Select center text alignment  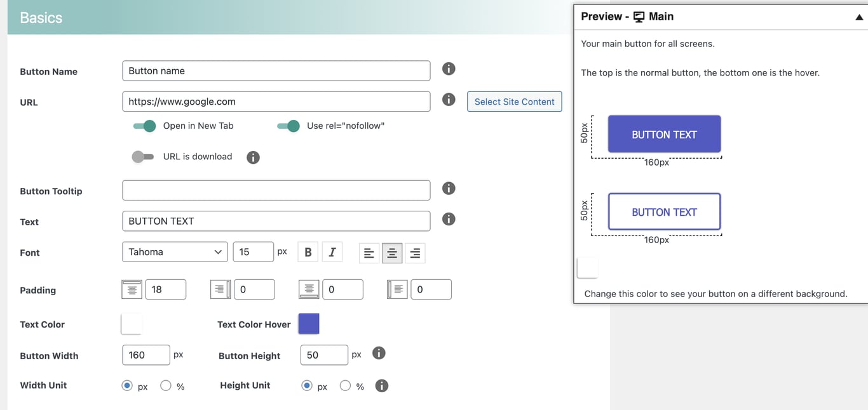tap(392, 253)
